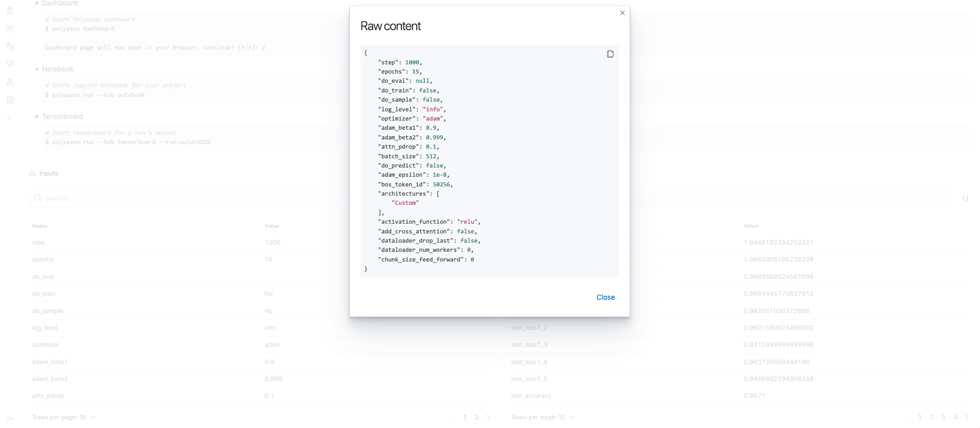Screen dimensions: 980x428
Task: Go to previous page of outputs table
Action: [x=909, y=417]
